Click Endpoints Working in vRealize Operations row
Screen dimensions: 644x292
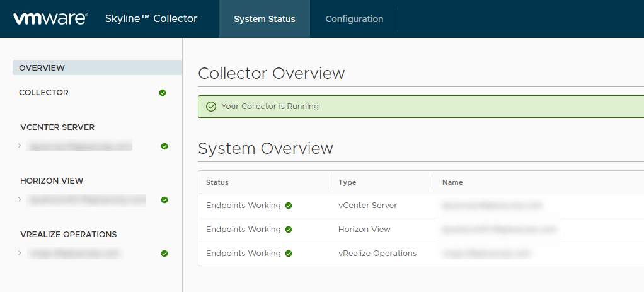tap(244, 254)
